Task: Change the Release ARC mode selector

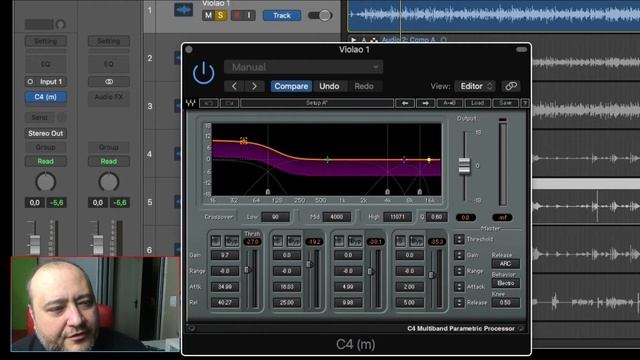Action: 505,264
